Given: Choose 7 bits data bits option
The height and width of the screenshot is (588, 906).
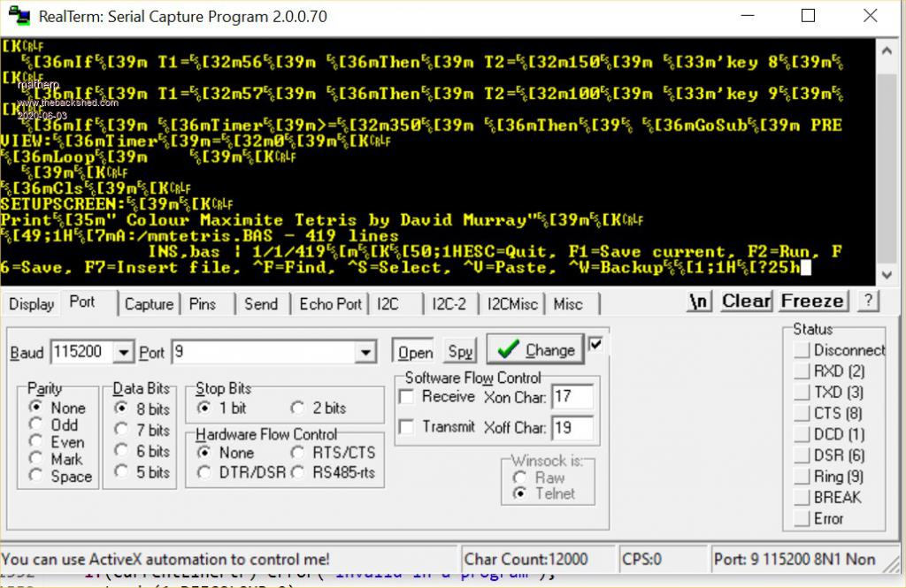Looking at the screenshot, I should [122, 431].
